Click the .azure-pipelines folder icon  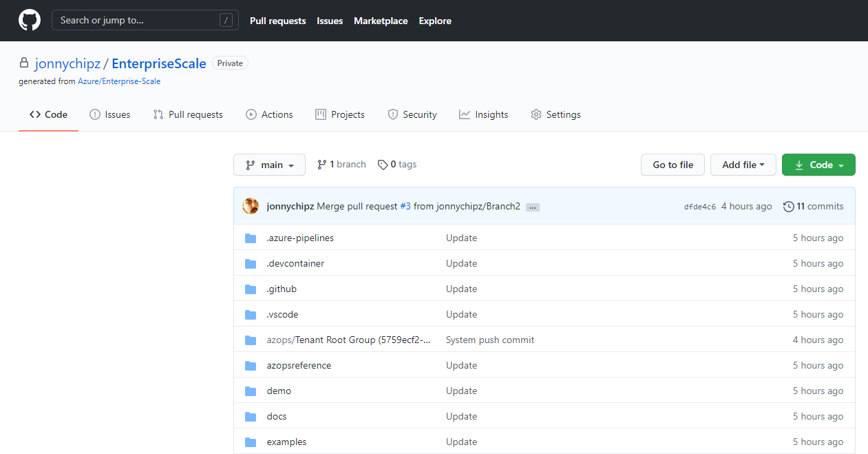(251, 238)
